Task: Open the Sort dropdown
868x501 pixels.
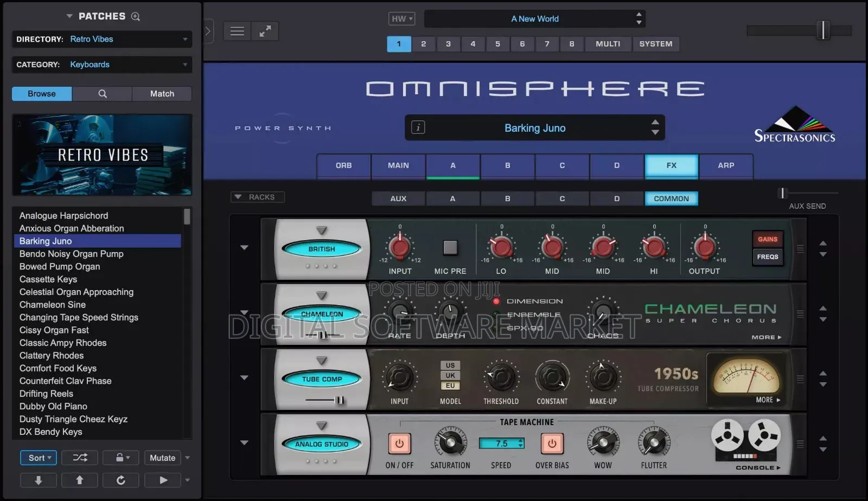Action: 39,458
